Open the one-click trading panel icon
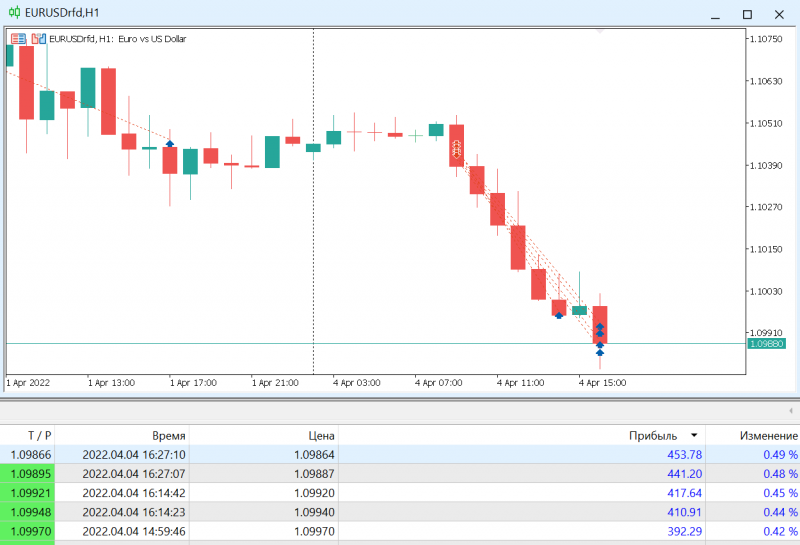This screenshot has width=800, height=545. point(18,39)
